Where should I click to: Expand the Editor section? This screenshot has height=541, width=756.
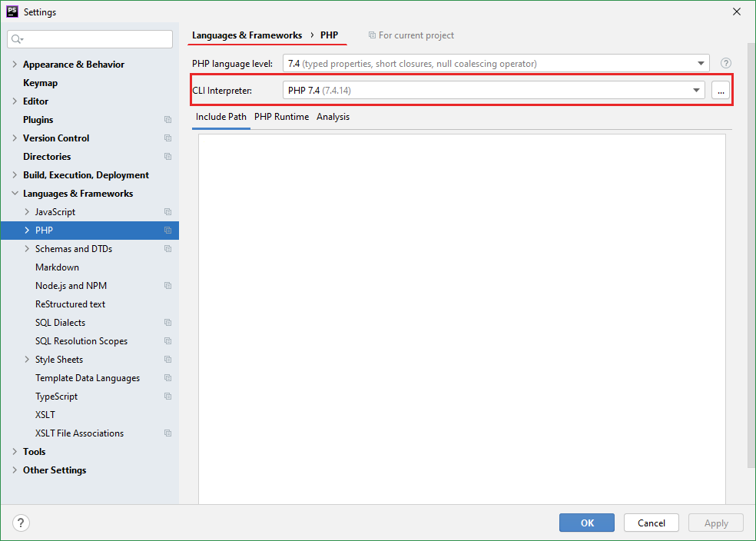pos(15,101)
